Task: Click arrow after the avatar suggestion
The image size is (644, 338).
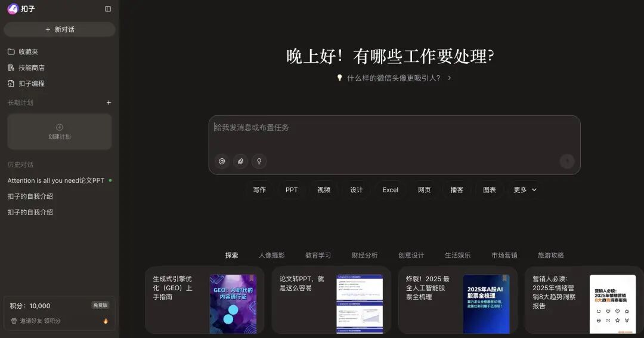Action: click(x=450, y=78)
